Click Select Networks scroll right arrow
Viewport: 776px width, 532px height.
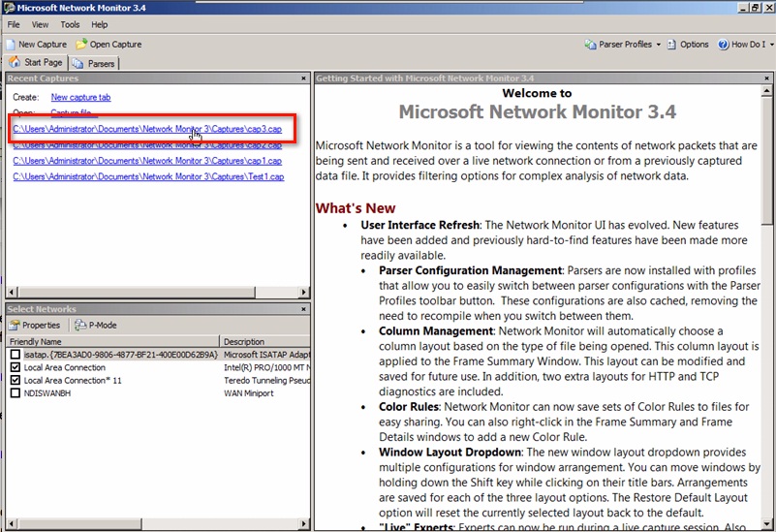(x=303, y=523)
